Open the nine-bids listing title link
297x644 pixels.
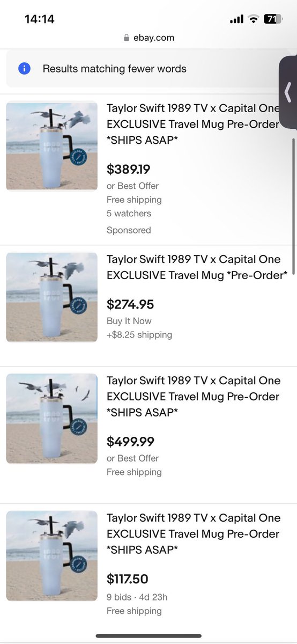[x=194, y=534]
